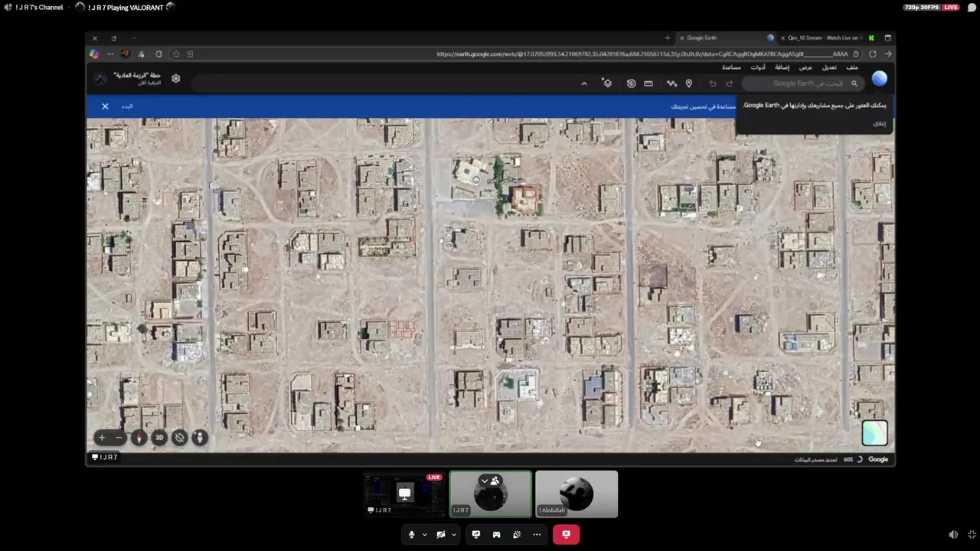This screenshot has height=551, width=980.
Task: Toggle the crossed-circle map control button
Action: [179, 438]
